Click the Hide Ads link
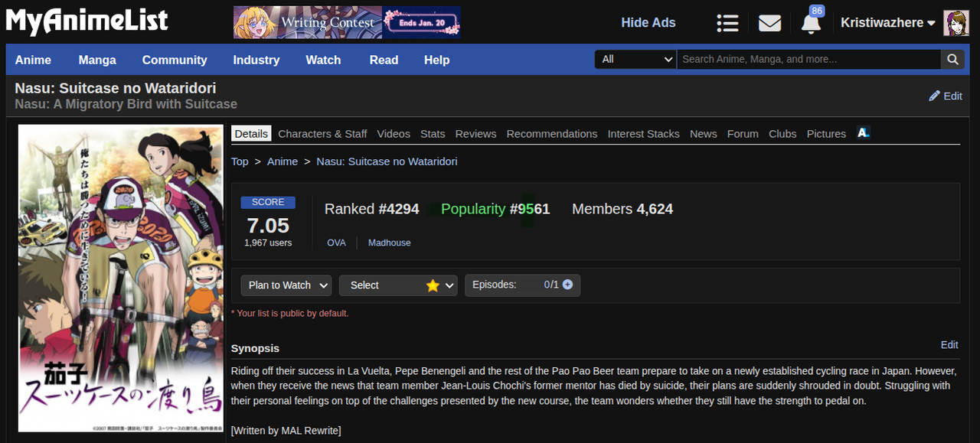 648,23
